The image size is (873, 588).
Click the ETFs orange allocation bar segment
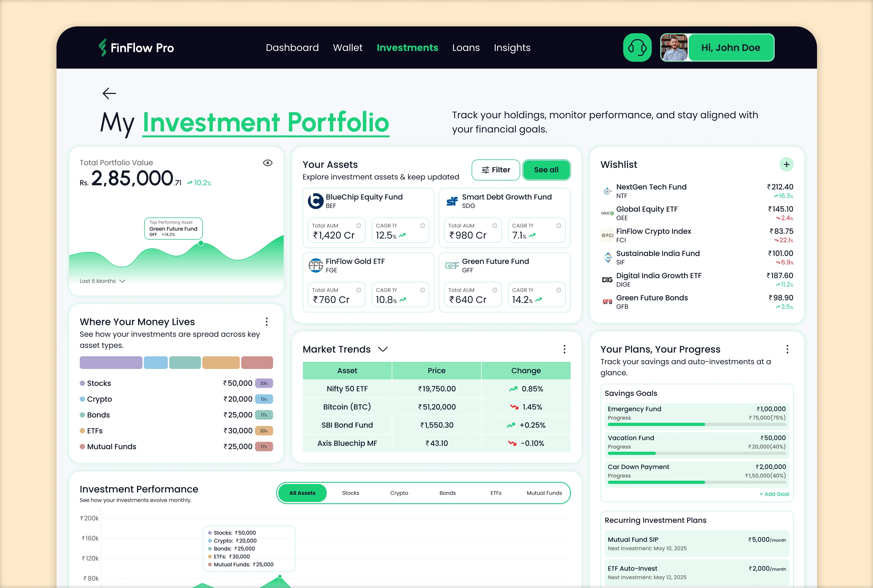220,363
